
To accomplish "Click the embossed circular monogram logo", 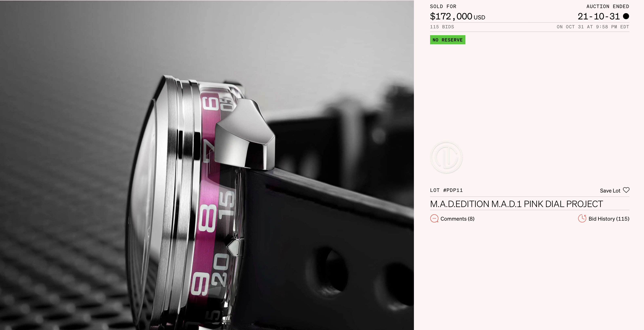I will [446, 158].
